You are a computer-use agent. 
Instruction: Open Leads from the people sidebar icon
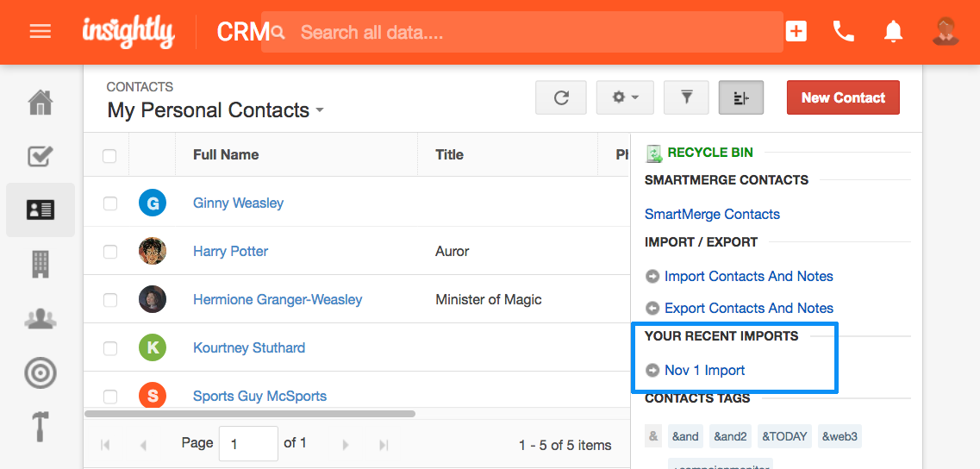tap(41, 318)
